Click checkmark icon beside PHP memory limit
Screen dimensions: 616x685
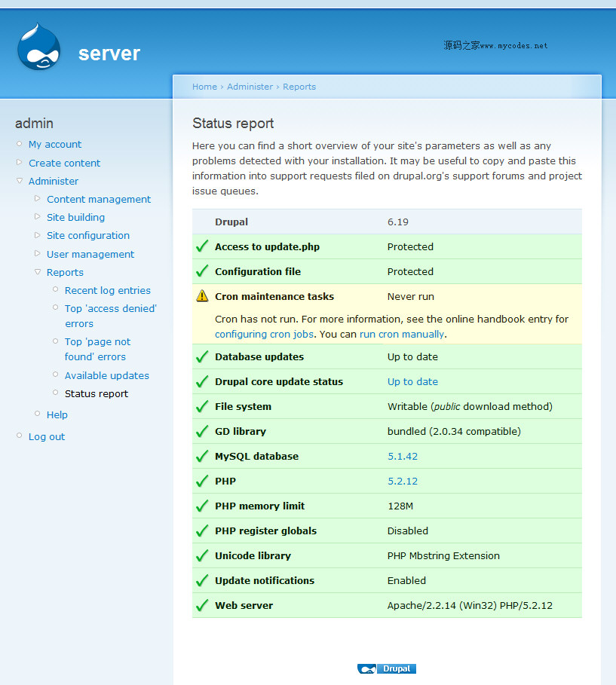pyautogui.click(x=202, y=506)
